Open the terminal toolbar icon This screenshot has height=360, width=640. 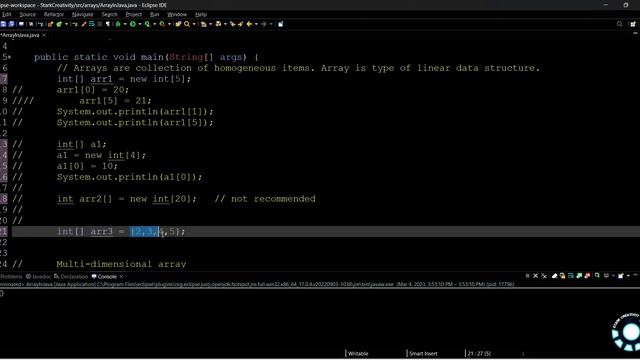pos(22,24)
